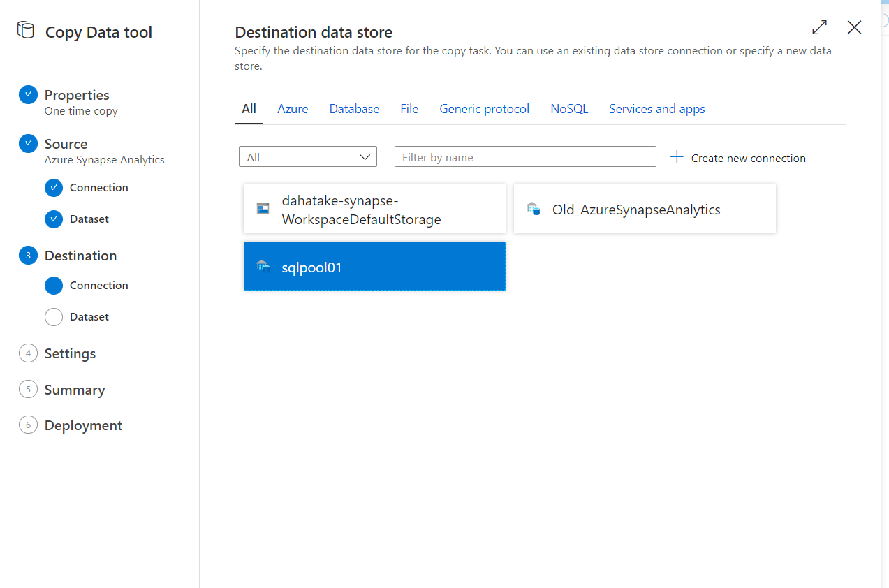Click the 'Destination data store' heading

pyautogui.click(x=314, y=32)
